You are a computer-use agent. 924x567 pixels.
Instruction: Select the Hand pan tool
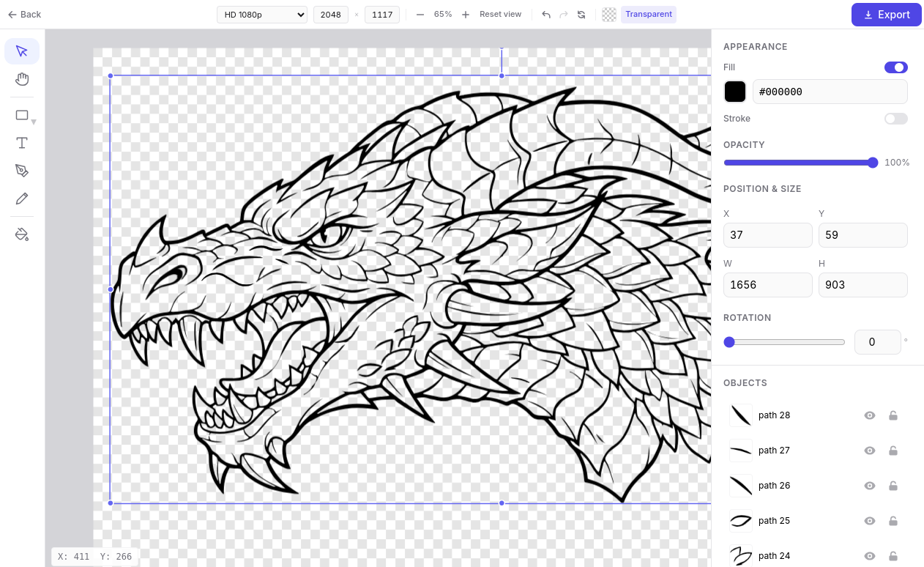pos(22,79)
